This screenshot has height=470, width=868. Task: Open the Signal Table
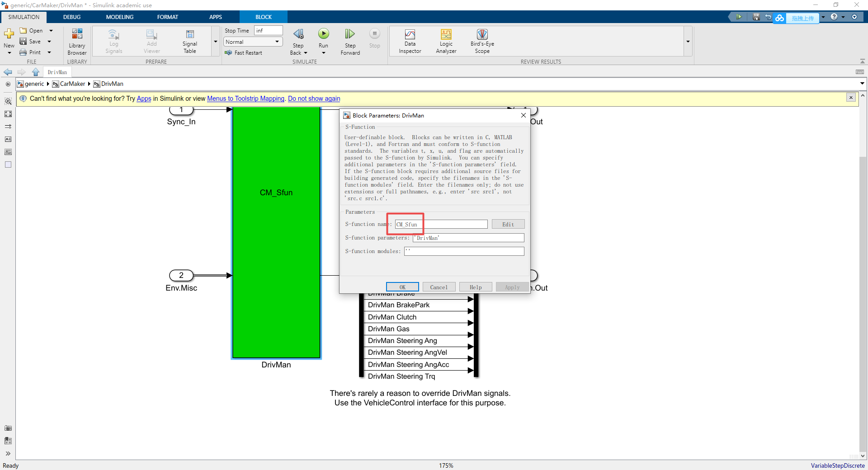tap(190, 42)
